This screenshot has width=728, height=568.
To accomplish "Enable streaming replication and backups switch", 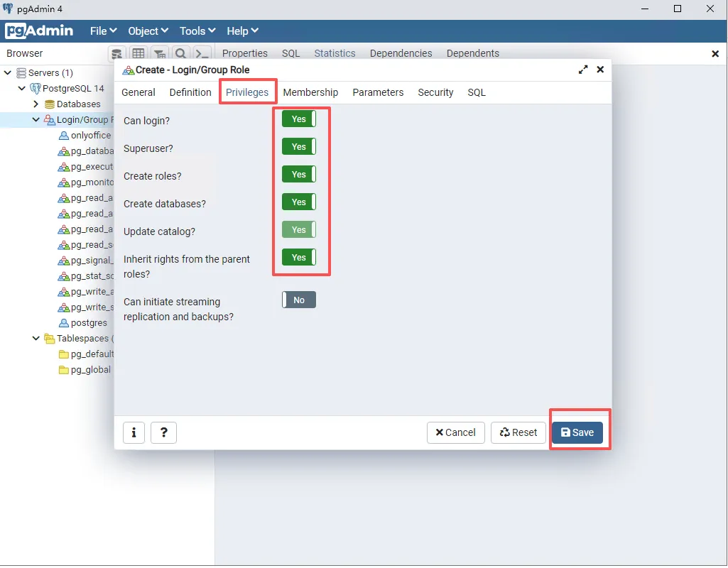I will coord(299,300).
